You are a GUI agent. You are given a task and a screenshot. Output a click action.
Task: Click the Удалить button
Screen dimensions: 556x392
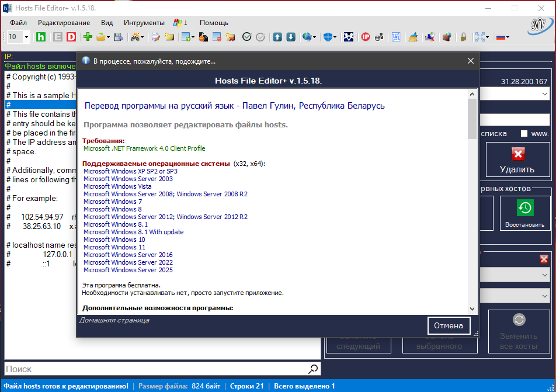tap(517, 159)
